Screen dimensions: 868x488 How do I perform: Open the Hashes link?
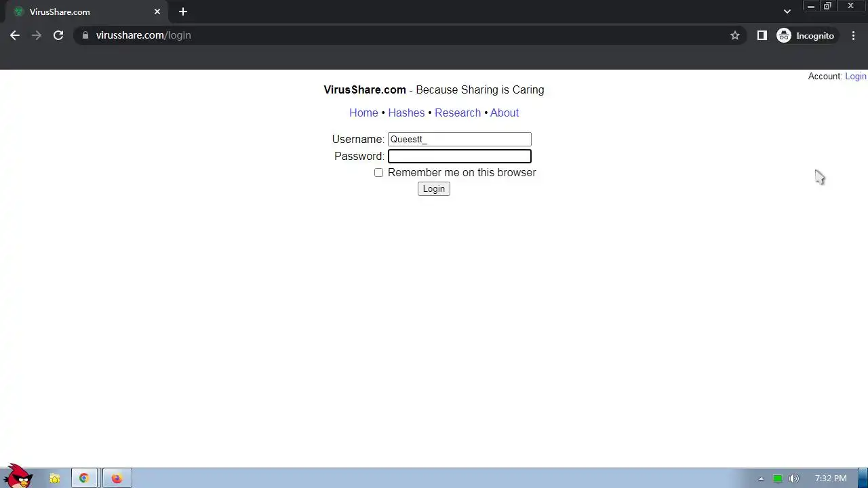406,113
